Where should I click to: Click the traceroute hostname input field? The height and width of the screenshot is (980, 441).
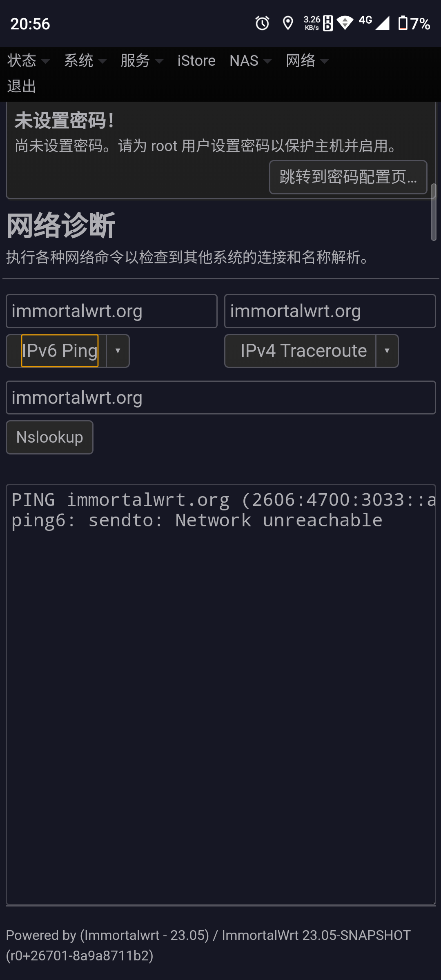(x=330, y=311)
